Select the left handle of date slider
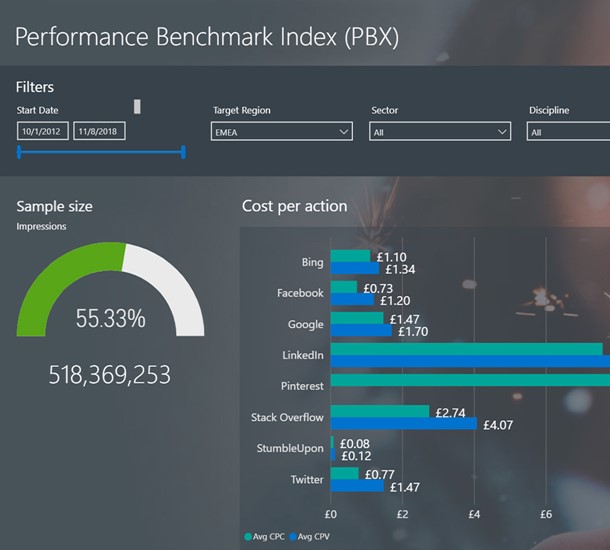610x550 pixels. pyautogui.click(x=19, y=152)
